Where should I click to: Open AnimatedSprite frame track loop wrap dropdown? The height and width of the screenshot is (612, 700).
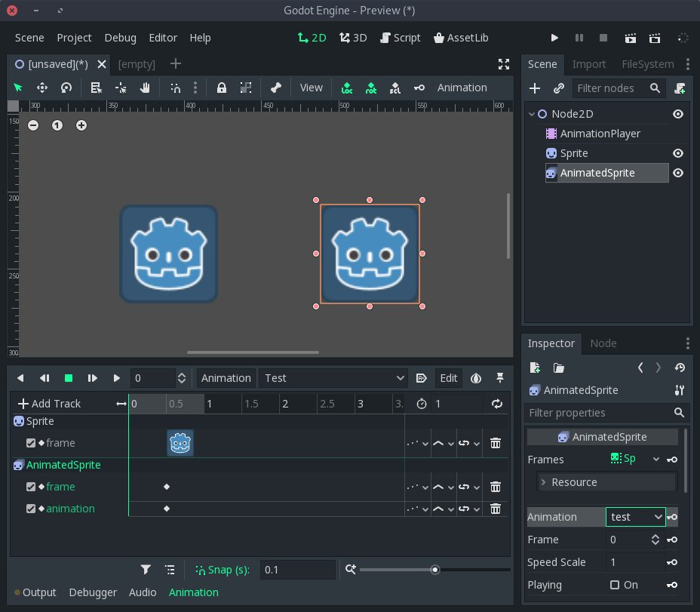pos(469,487)
